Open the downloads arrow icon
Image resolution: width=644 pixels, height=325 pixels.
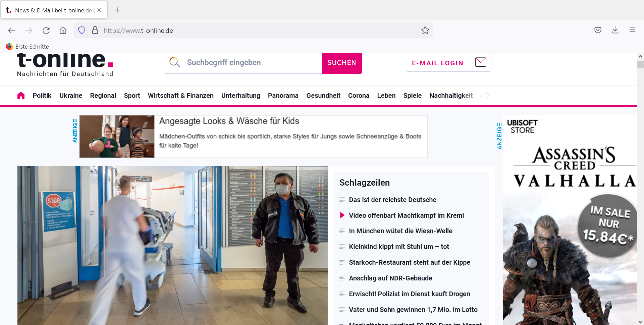coord(615,30)
